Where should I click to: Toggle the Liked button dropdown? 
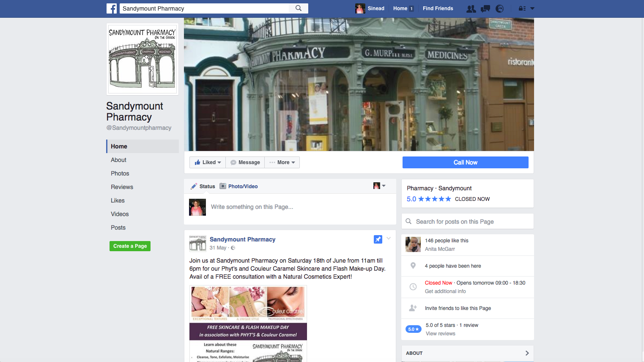pyautogui.click(x=208, y=162)
